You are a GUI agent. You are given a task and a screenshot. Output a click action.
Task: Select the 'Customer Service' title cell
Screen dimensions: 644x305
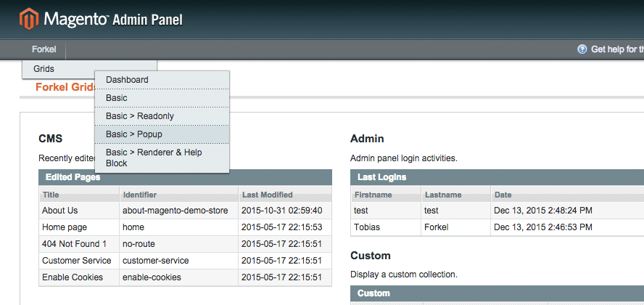click(x=79, y=261)
